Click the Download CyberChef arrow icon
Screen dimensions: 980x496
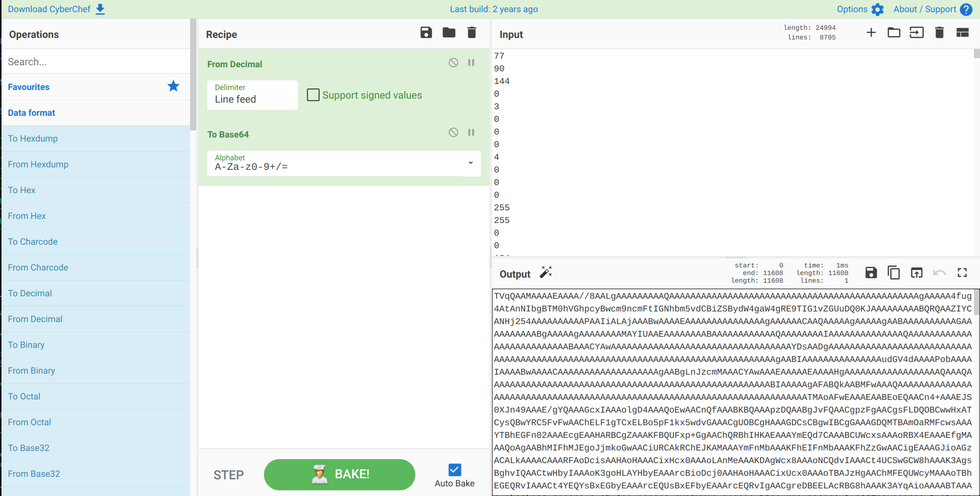point(100,9)
